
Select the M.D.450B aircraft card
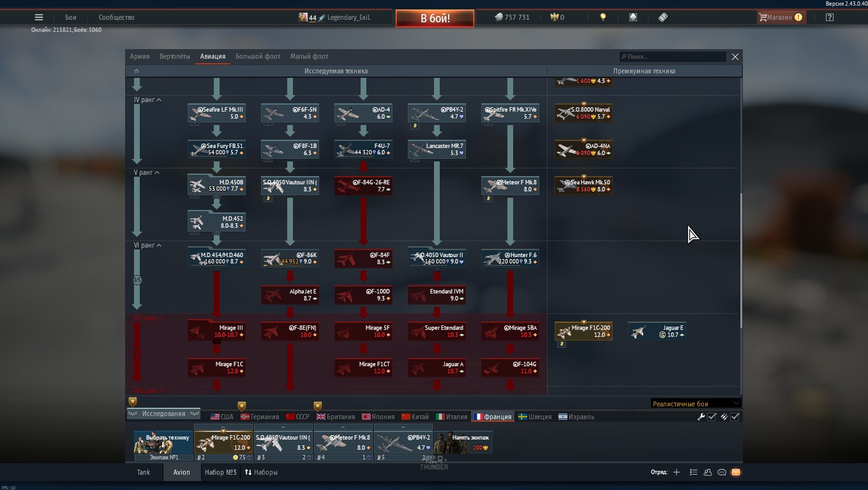point(217,186)
